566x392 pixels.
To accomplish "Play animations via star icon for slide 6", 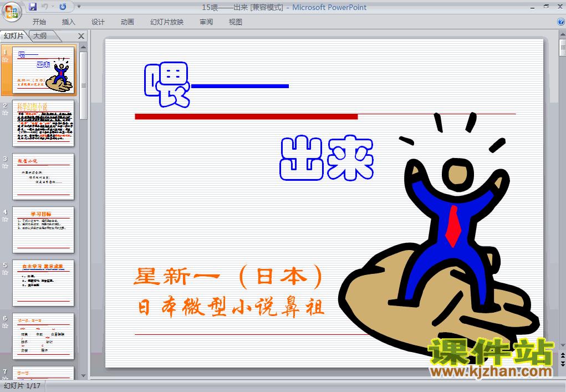I will pos(5,326).
